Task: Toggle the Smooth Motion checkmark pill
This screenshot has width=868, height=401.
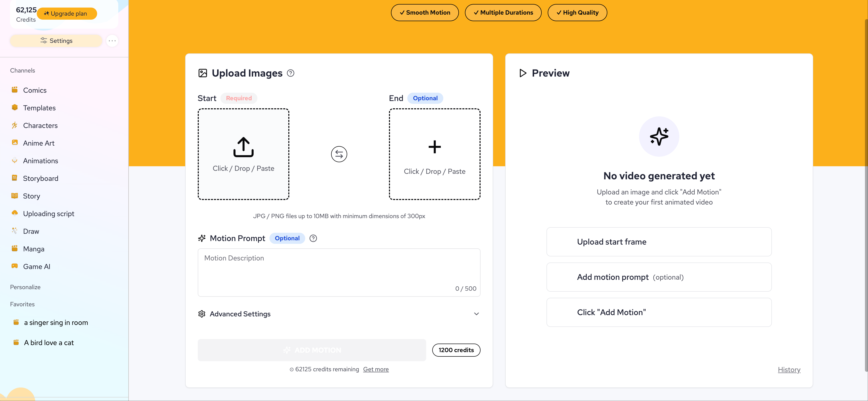Action: coord(425,13)
